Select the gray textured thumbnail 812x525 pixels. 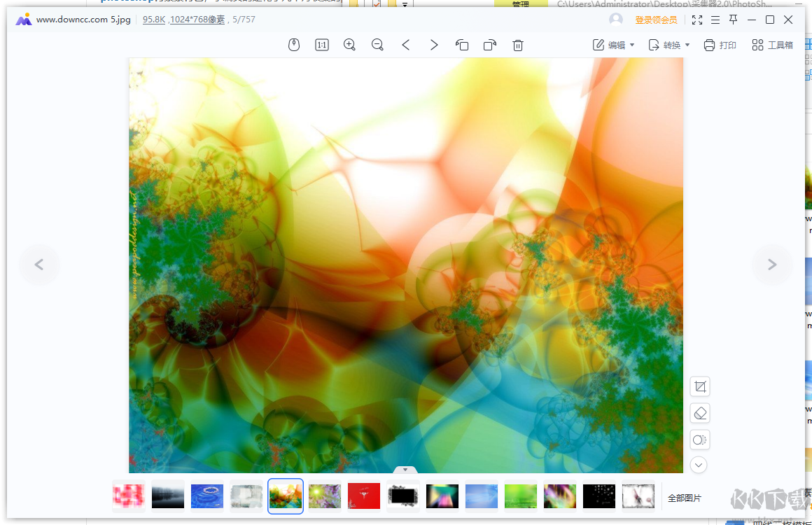click(x=246, y=496)
